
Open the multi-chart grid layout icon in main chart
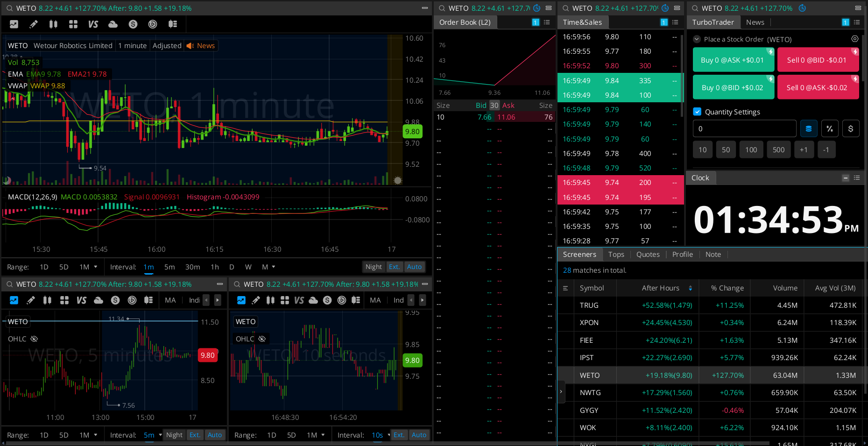tap(73, 24)
